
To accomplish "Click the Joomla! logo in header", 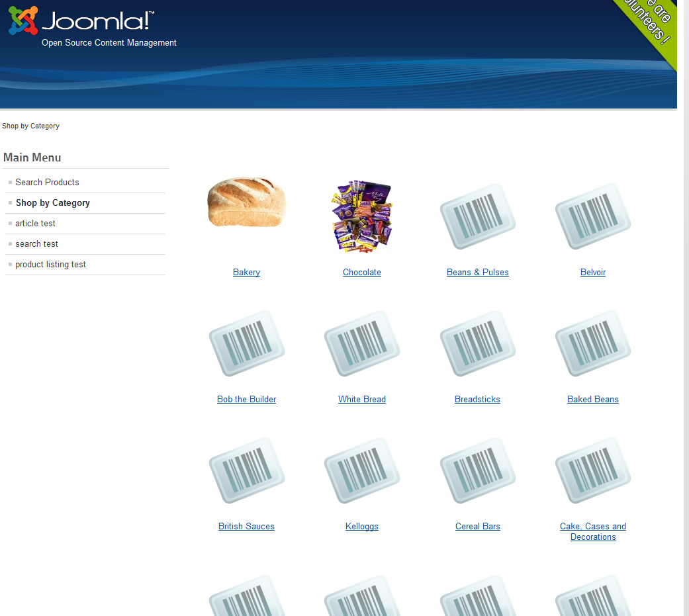I will tap(81, 21).
